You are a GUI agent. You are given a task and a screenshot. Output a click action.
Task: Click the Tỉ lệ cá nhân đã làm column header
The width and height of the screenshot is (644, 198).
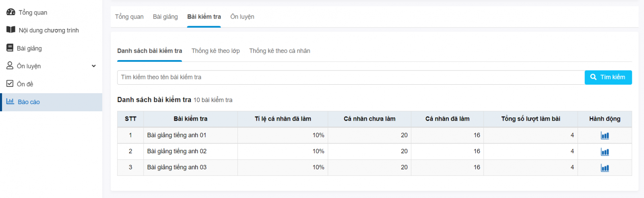click(283, 119)
